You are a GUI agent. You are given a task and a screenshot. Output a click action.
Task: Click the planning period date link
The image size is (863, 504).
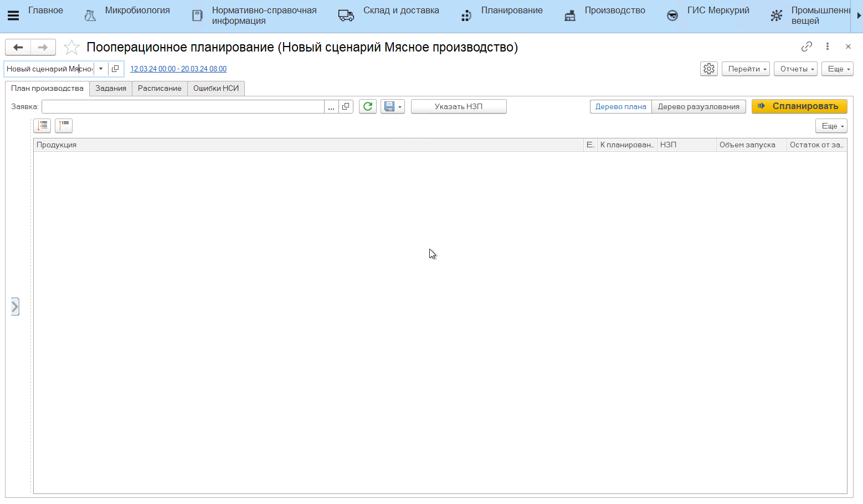coord(178,69)
